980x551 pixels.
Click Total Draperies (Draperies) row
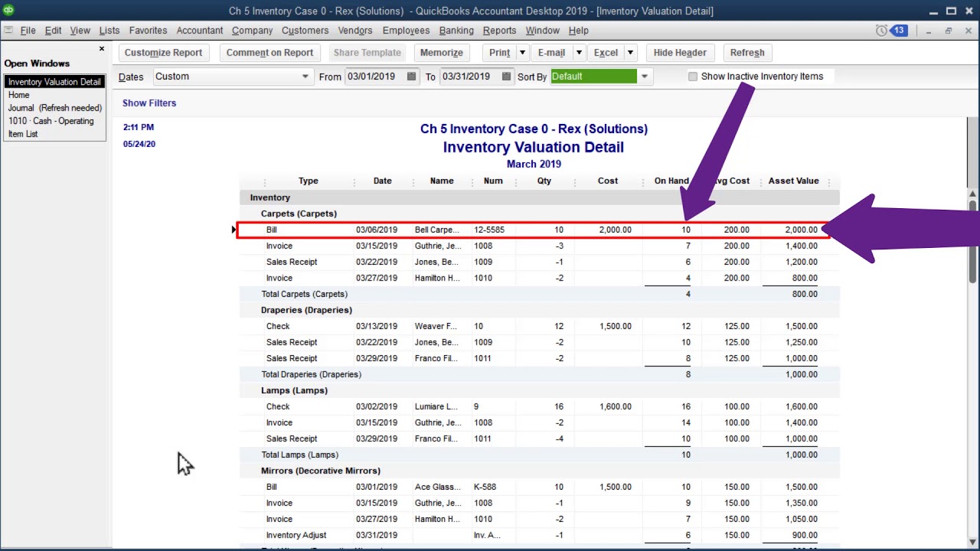pos(538,375)
